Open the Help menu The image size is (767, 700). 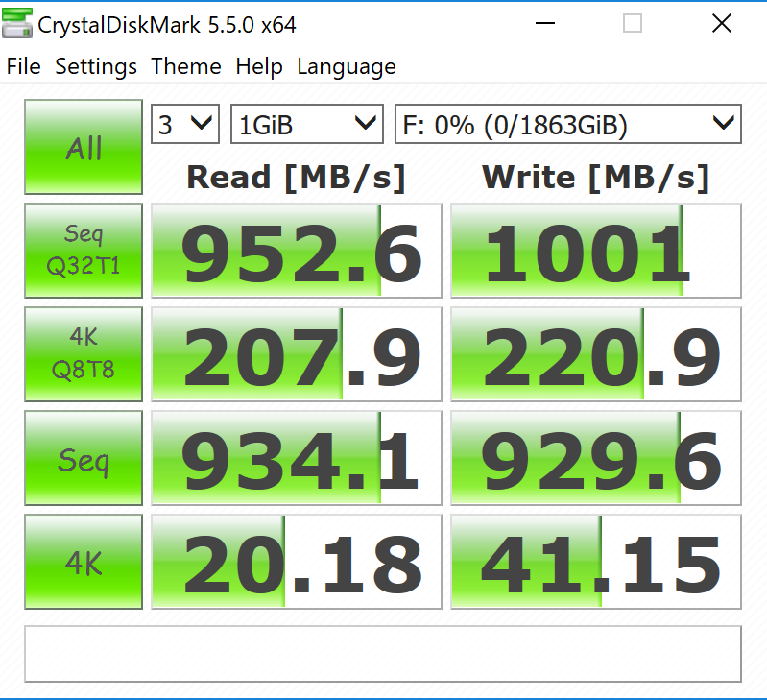(259, 66)
